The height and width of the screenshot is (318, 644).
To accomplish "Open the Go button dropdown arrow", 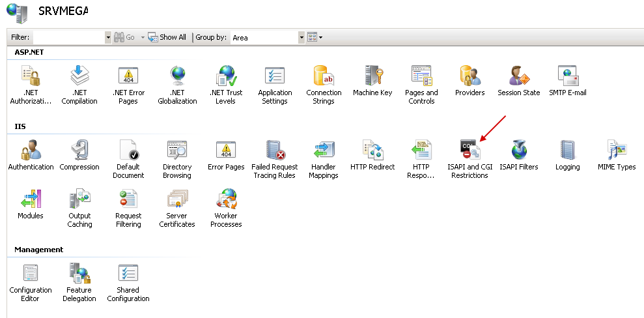I will (143, 37).
